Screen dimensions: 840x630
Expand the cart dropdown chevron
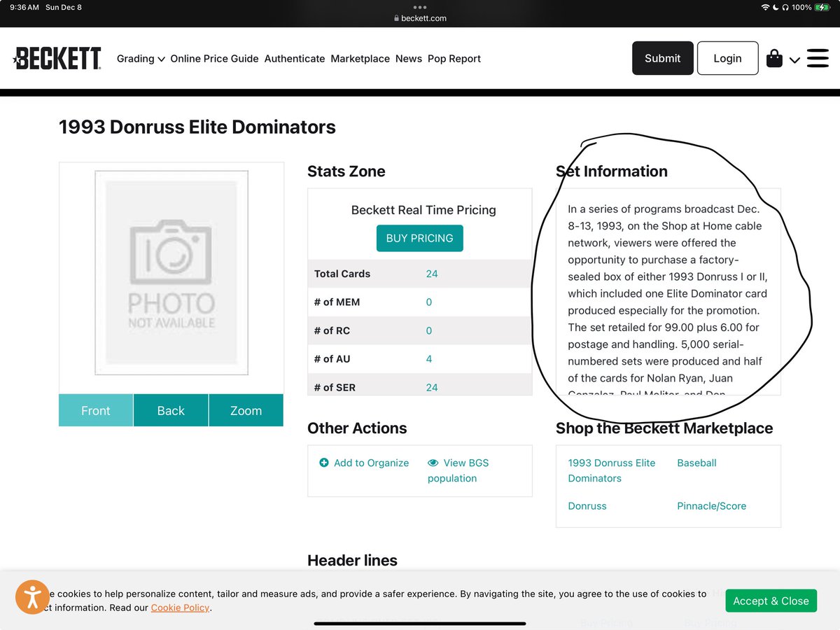tap(794, 60)
